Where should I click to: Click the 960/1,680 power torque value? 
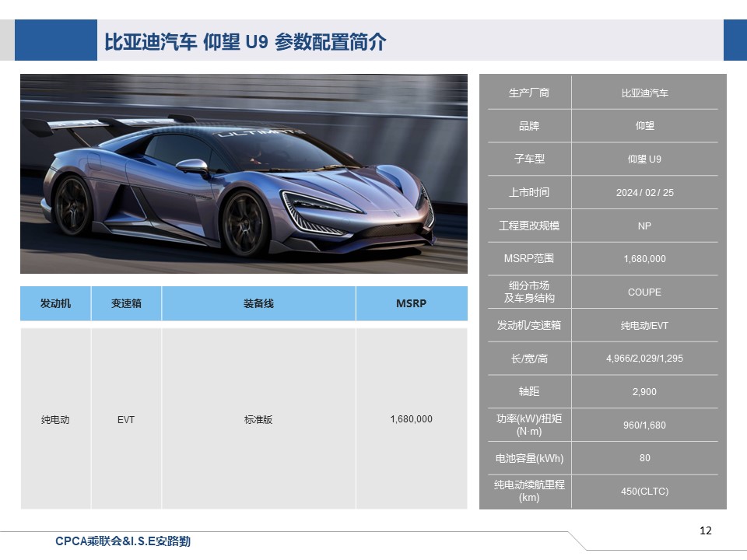[644, 425]
